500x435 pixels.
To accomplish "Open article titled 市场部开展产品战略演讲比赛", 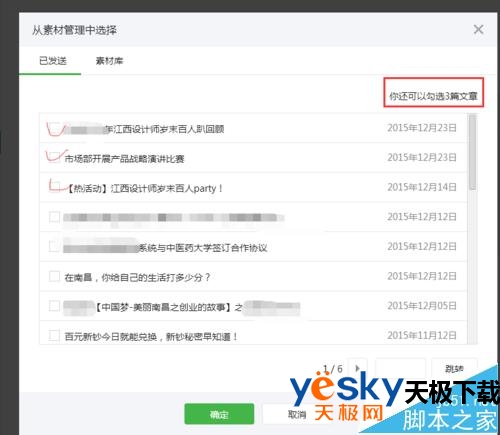I will click(x=124, y=159).
